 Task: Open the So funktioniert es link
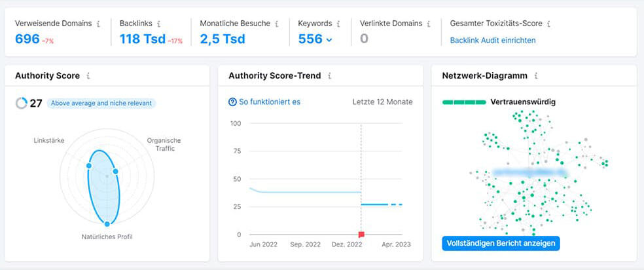click(x=269, y=102)
